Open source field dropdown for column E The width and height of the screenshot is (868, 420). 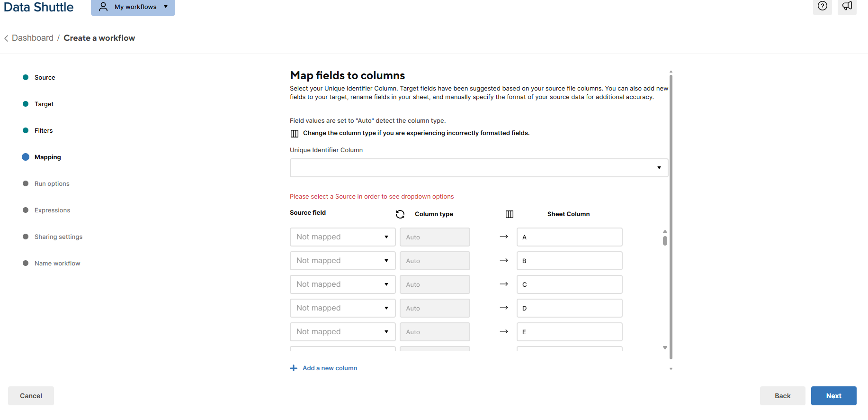342,332
